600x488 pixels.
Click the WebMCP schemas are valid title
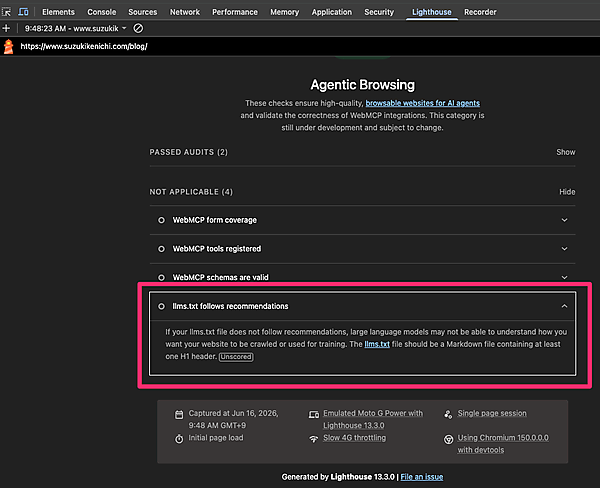point(220,277)
